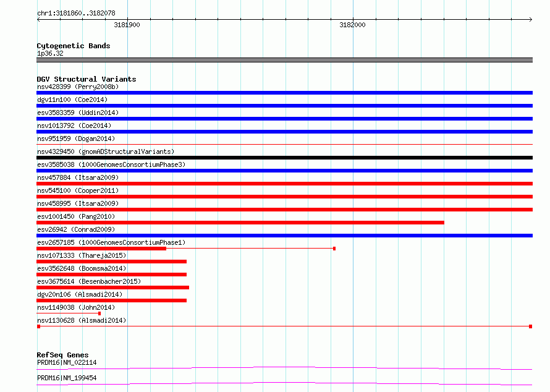This screenshot has width=550, height=392.
Task: Select the esv3562648 (Boomsma2014) label
Action: (x=82, y=268)
